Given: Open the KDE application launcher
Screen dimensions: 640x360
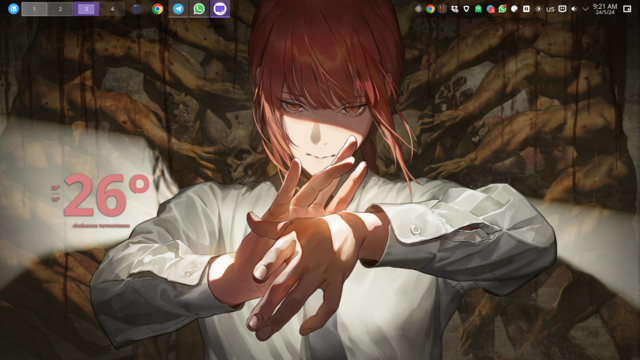Looking at the screenshot, I should (13, 9).
